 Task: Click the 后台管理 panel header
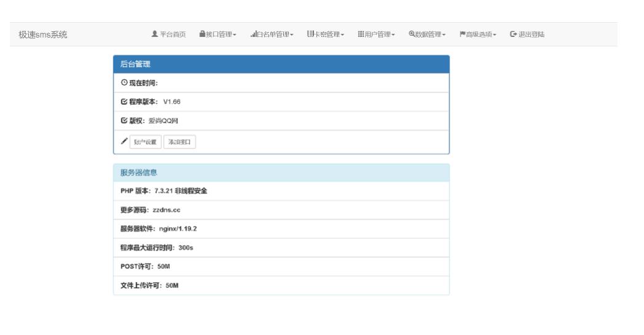281,64
